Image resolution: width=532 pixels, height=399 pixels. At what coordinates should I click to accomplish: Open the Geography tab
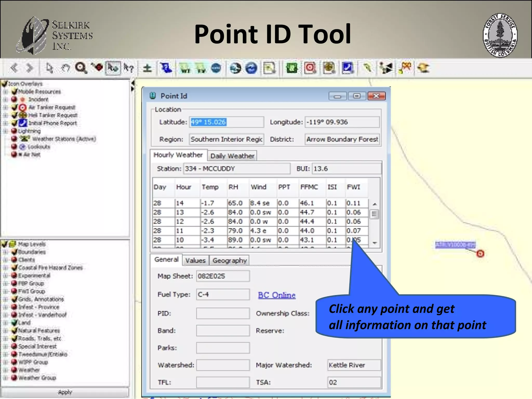[229, 261]
